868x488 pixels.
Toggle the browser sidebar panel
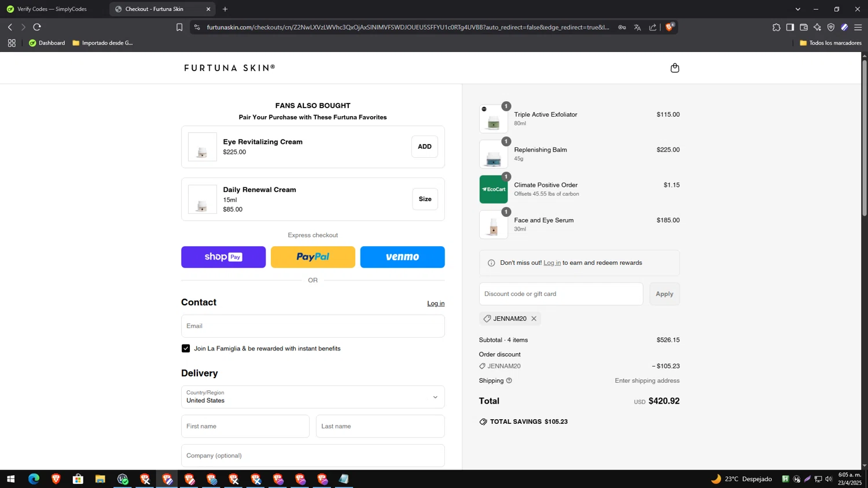click(790, 27)
